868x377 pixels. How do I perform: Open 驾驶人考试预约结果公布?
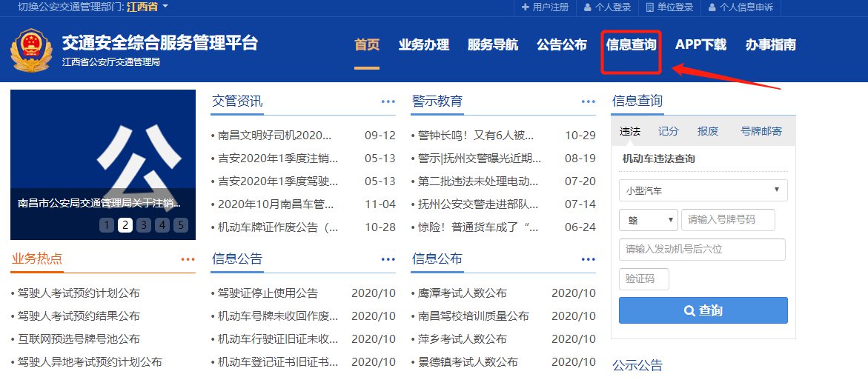79,316
